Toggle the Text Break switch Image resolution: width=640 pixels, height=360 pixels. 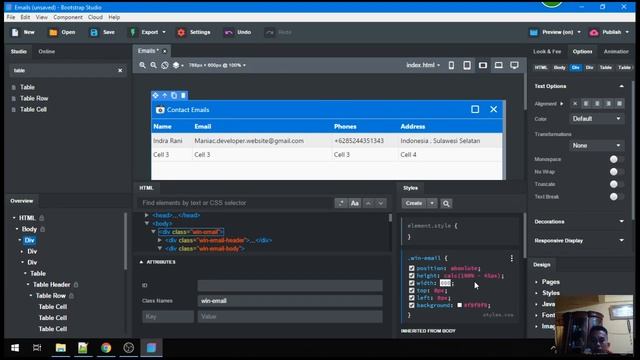(x=616, y=197)
